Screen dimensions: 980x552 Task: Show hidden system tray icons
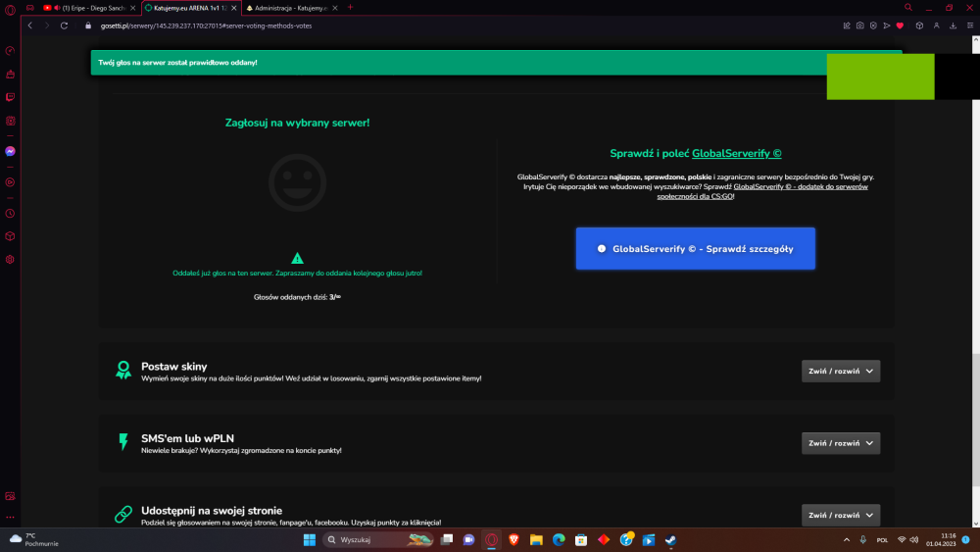coord(847,539)
